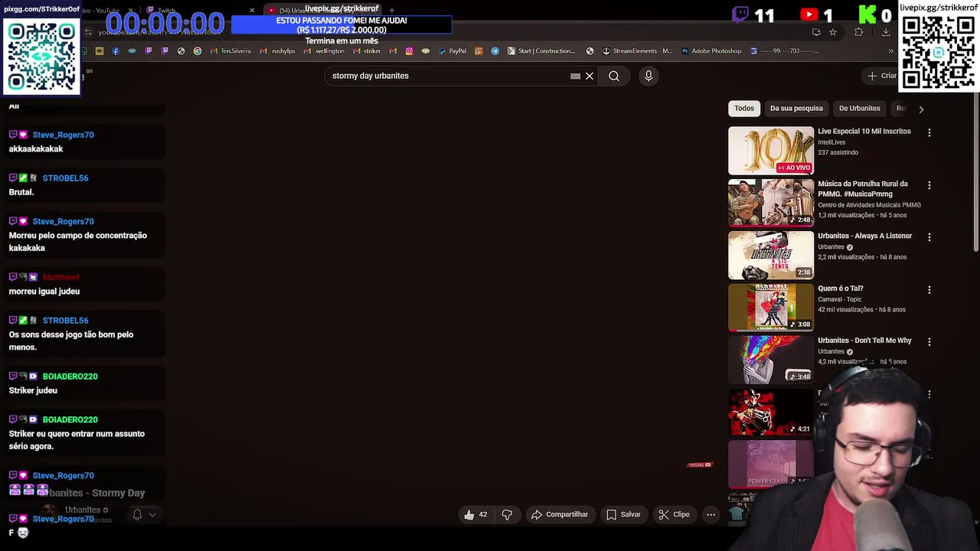Close the Twitch browser tab

(x=252, y=10)
